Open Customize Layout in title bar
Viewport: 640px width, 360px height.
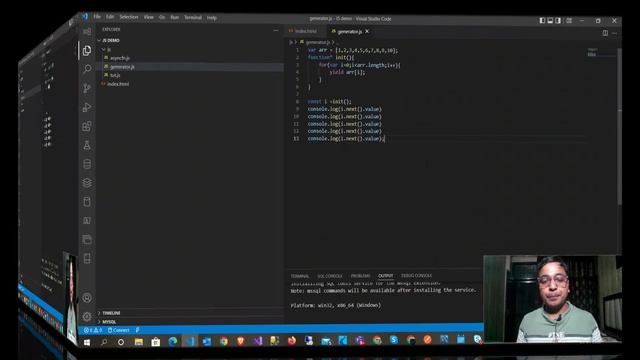(x=569, y=20)
